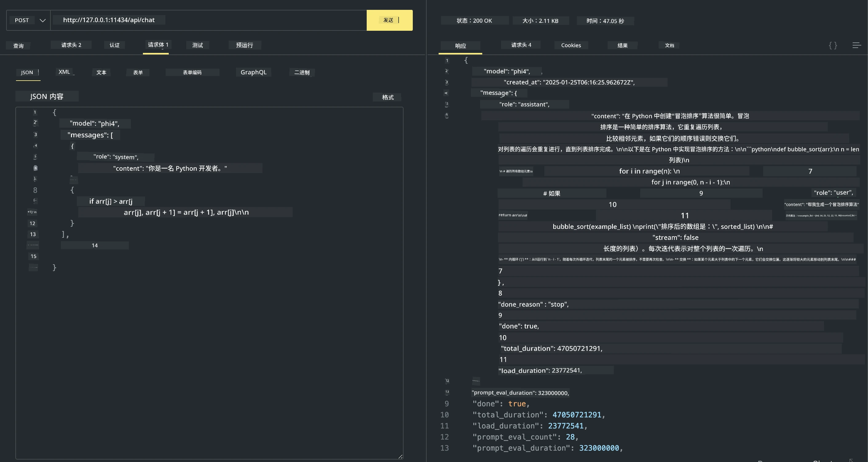Select the 认证 tab
This screenshot has height=462, width=868.
(x=115, y=45)
